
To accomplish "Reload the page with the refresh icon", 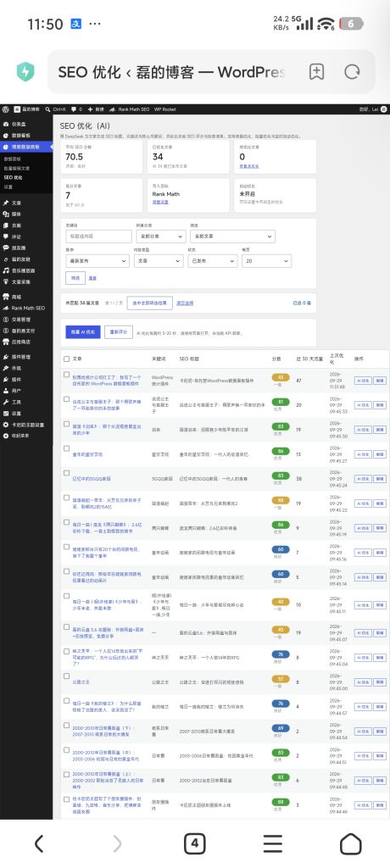I will pyautogui.click(x=352, y=72).
